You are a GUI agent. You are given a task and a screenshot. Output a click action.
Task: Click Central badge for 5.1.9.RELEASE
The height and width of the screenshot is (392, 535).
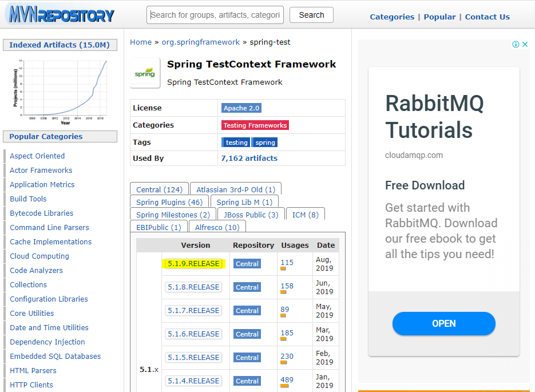coord(247,264)
